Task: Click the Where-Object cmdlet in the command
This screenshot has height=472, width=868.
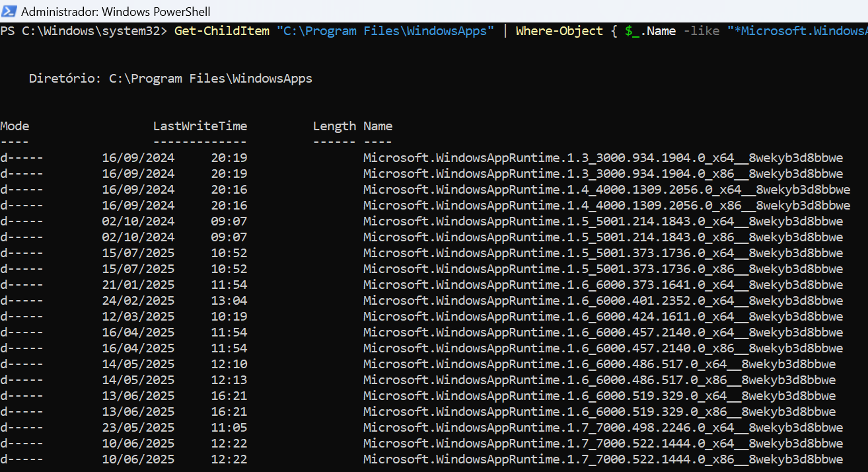Action: coord(560,31)
